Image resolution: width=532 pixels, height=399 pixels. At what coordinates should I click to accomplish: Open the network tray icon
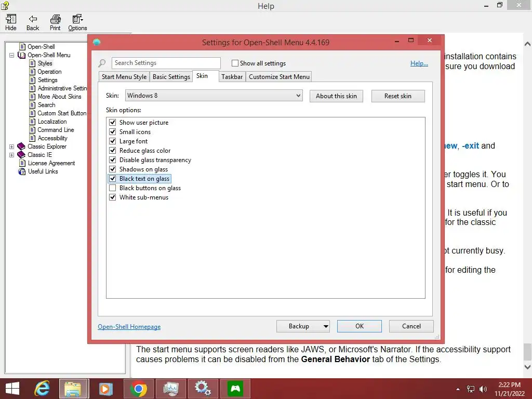pyautogui.click(x=471, y=389)
